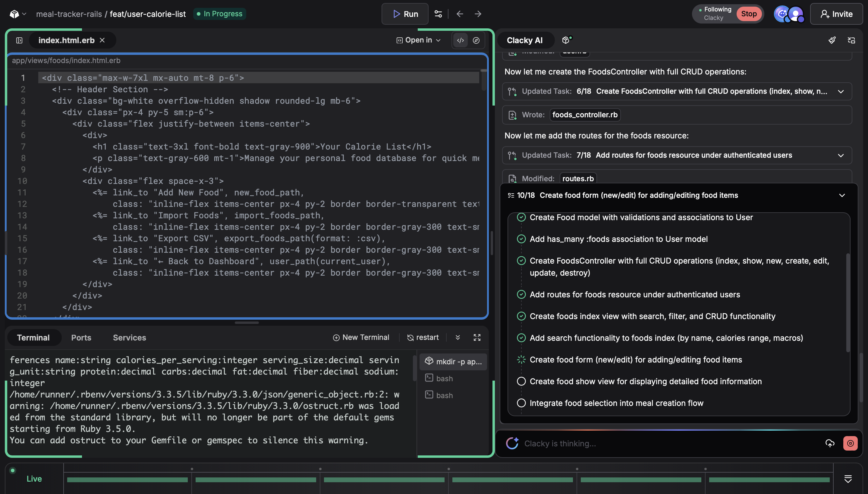This screenshot has height=494, width=868.
Task: Stop generation with red button
Action: pos(851,443)
